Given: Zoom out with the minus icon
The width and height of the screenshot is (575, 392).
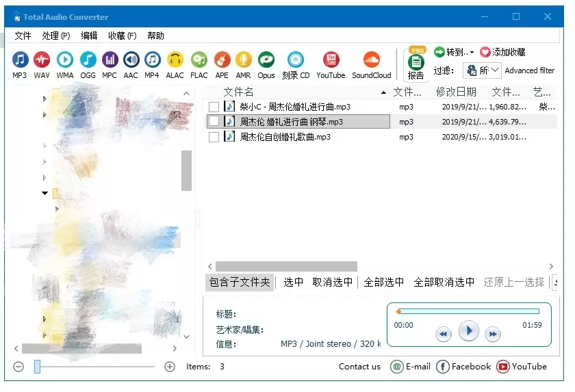Looking at the screenshot, I should point(18,367).
